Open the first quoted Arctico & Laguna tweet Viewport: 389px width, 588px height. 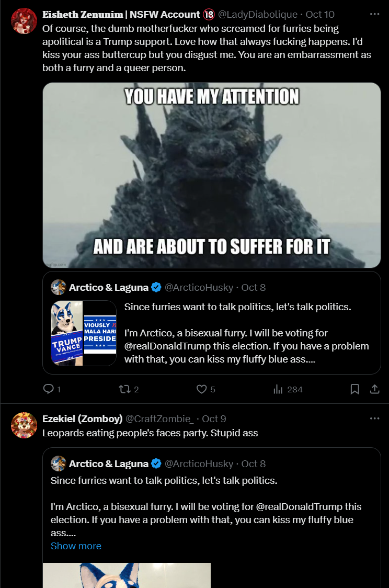[x=212, y=323]
